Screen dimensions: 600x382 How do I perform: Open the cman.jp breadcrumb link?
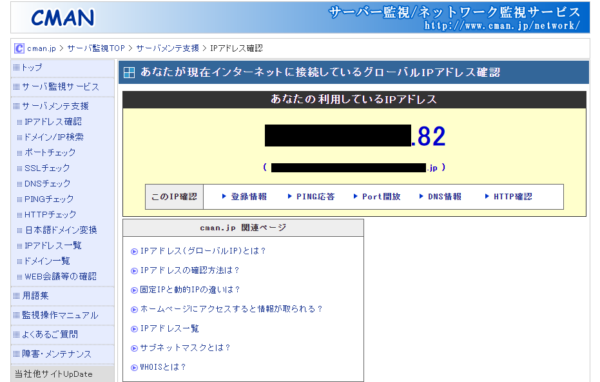pos(41,48)
